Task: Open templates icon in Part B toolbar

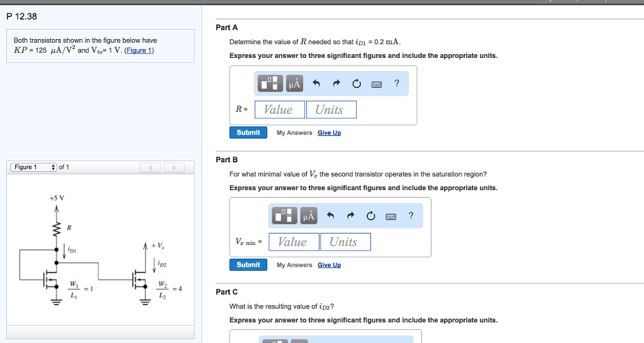Action: point(284,216)
